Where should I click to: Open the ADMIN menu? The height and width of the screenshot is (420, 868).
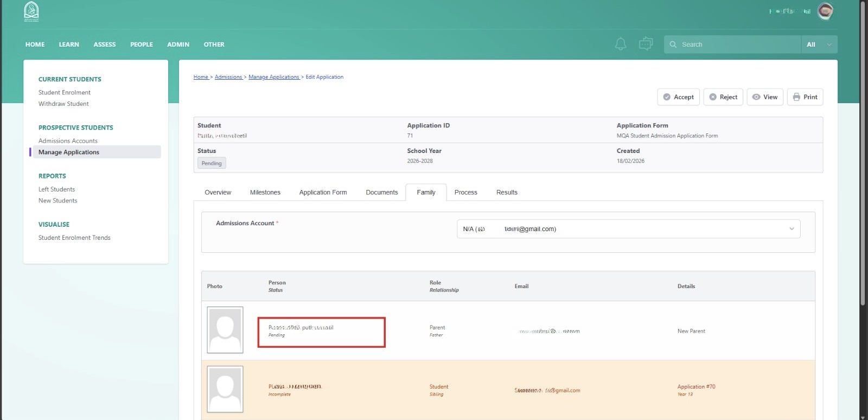click(x=178, y=44)
